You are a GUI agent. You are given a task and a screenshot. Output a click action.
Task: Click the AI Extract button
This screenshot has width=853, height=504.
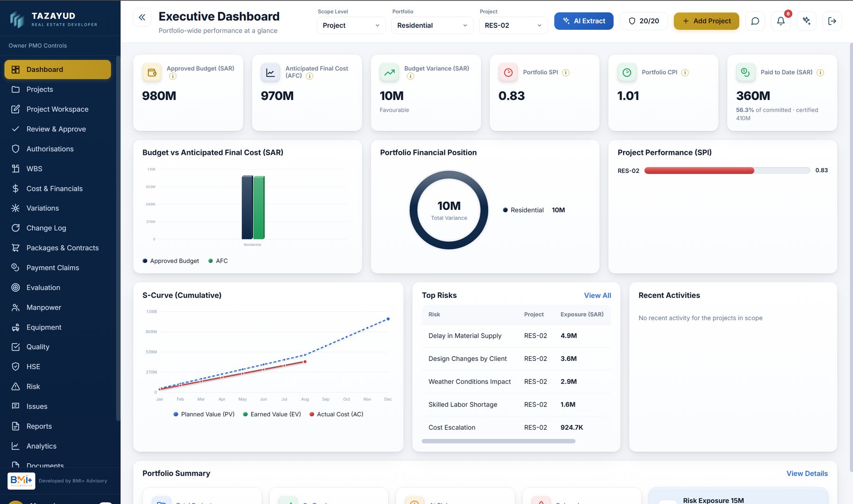point(583,21)
